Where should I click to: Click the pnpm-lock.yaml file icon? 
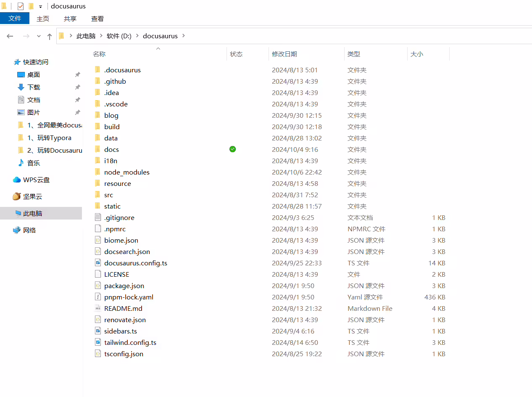97,297
